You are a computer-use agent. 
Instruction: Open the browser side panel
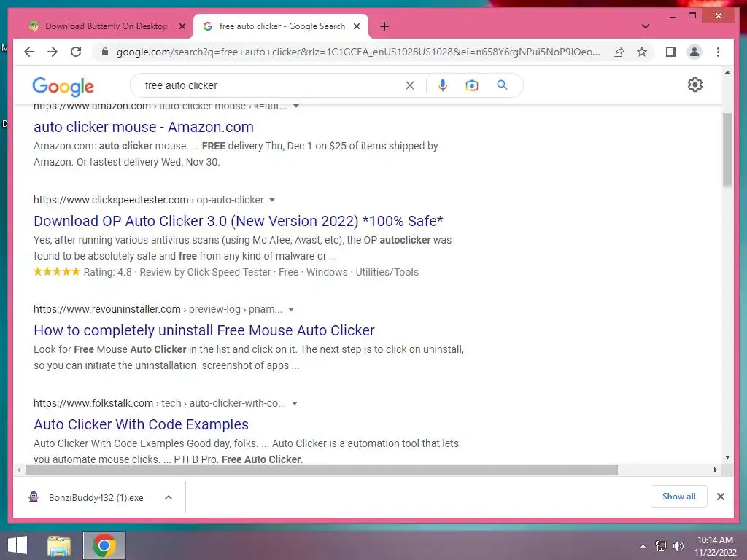tap(671, 52)
